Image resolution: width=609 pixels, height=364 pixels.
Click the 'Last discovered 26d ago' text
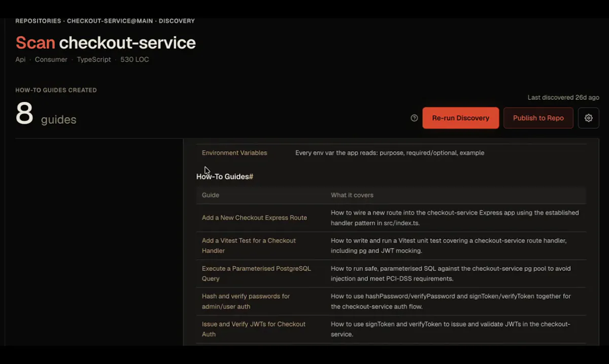click(x=563, y=97)
